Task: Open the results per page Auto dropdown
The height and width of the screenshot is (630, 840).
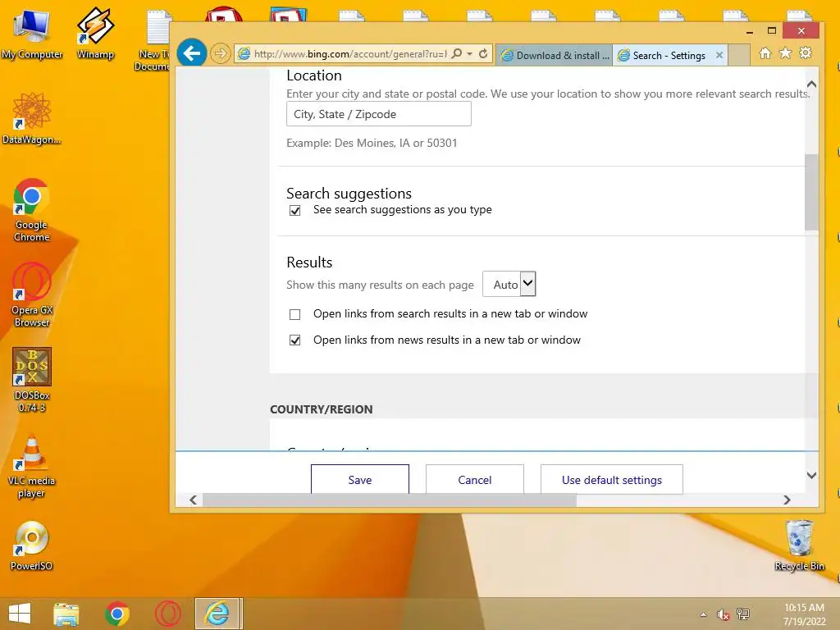Action: tap(509, 284)
